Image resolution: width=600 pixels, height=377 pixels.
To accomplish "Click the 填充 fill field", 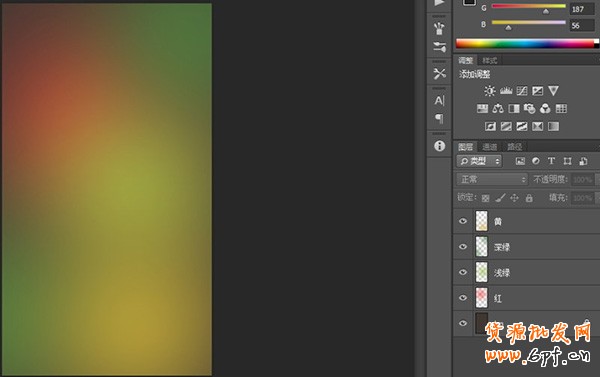I will 582,198.
